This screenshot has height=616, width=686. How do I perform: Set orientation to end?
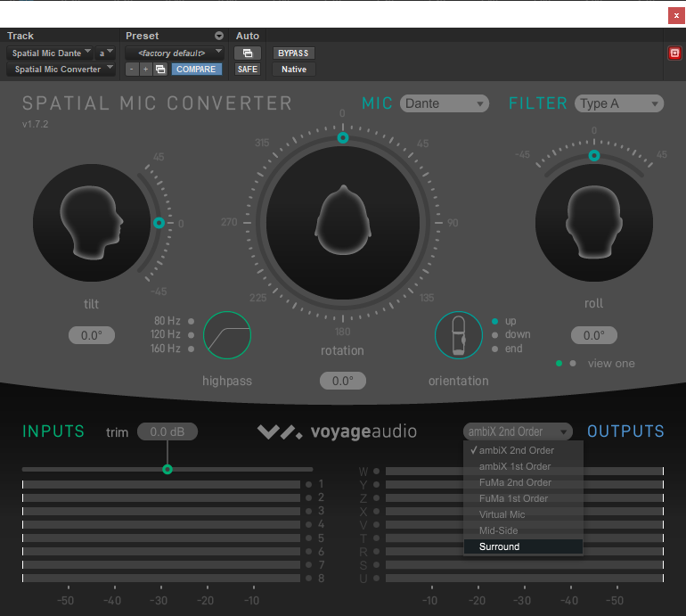(x=494, y=349)
